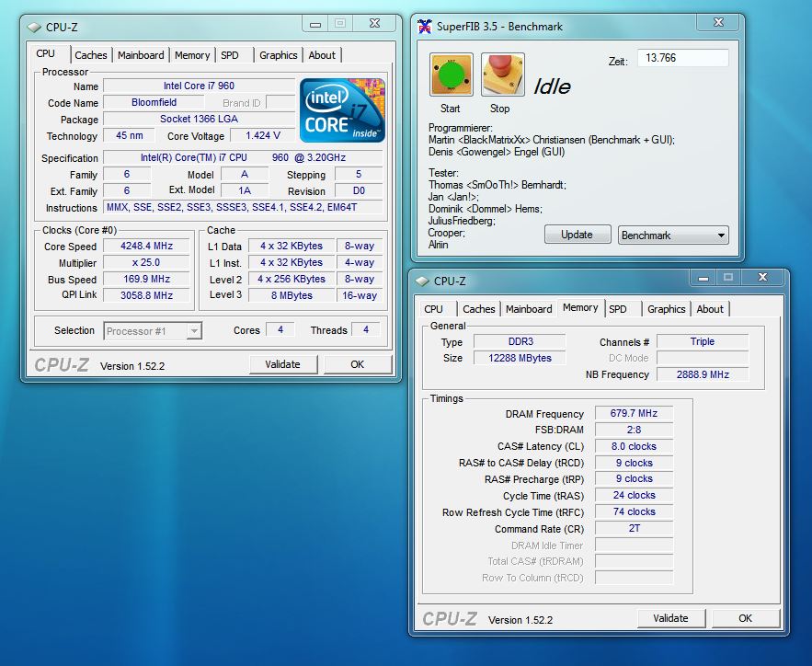Image resolution: width=812 pixels, height=666 pixels.
Task: Click the Row Refresh value 74 clocks
Action: (634, 511)
